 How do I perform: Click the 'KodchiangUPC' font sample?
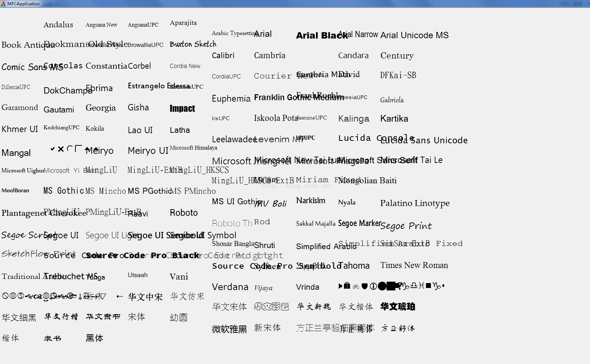(61, 128)
